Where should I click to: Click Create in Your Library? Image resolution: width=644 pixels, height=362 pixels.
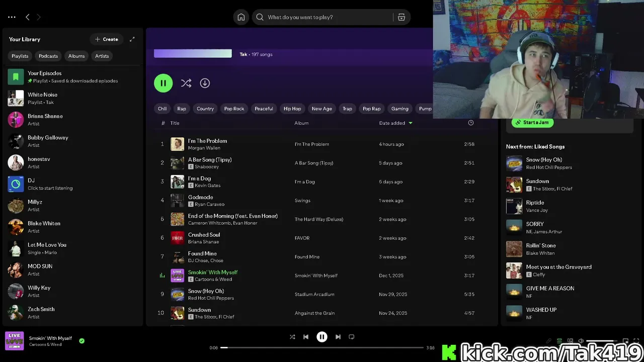point(107,39)
